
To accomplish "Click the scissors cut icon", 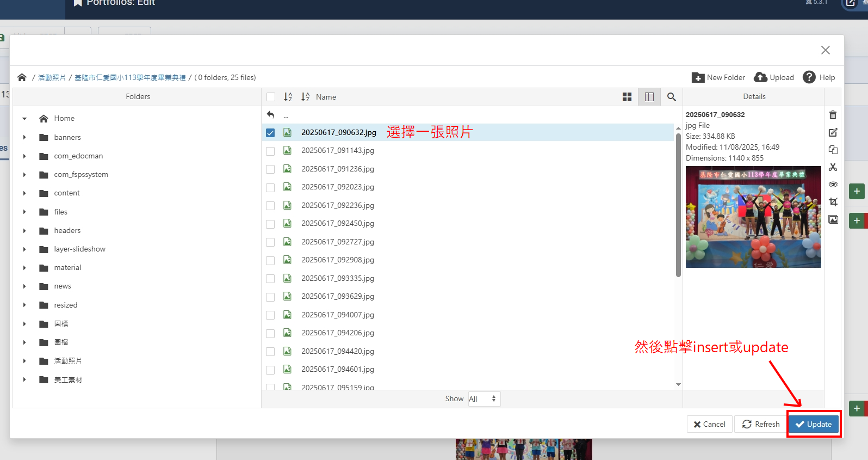I will [833, 167].
